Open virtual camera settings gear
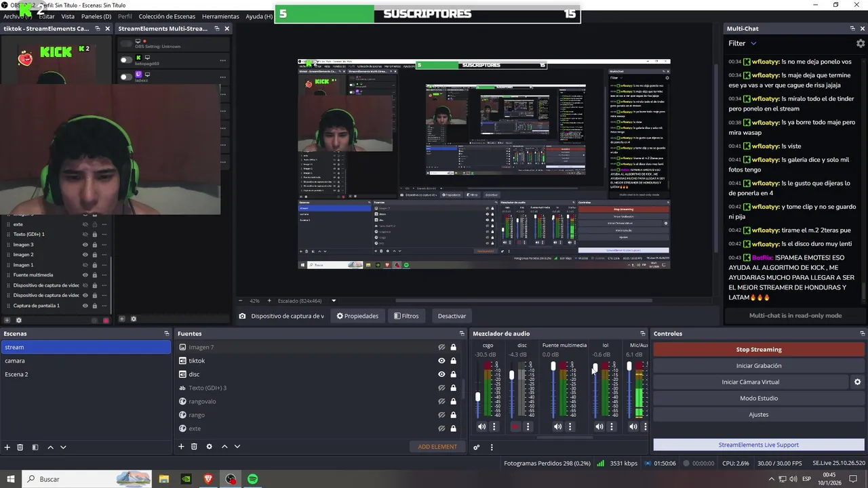 coord(857,382)
